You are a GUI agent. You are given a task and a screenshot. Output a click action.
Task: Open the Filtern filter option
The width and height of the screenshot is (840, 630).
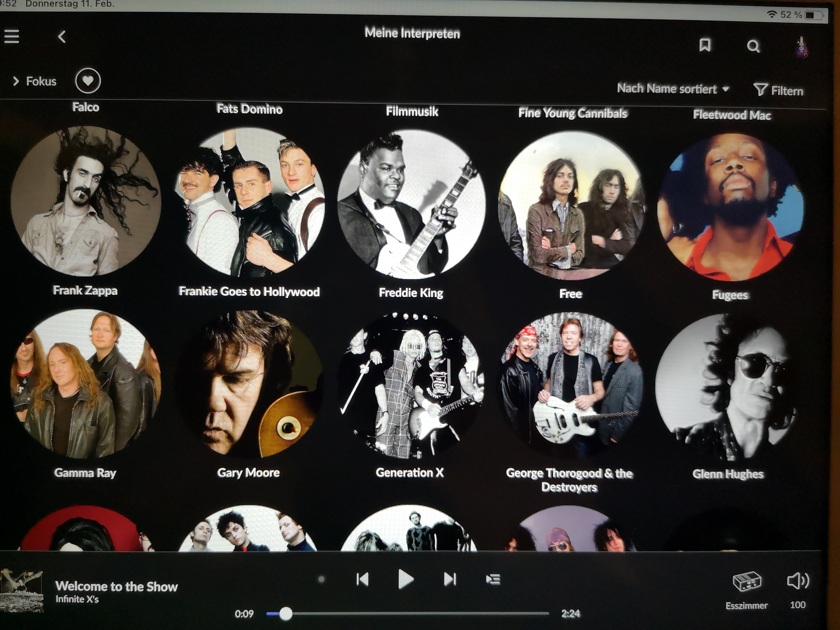(x=778, y=90)
